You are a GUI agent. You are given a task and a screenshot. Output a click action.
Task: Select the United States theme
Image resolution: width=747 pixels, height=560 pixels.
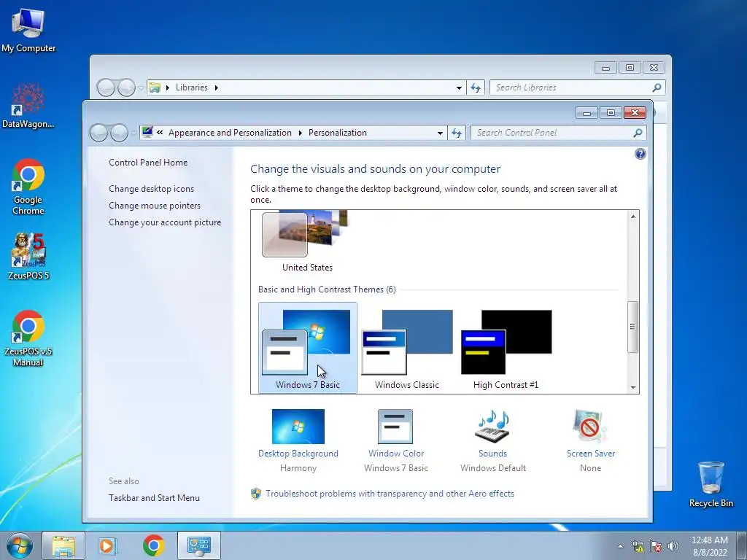tap(307, 241)
